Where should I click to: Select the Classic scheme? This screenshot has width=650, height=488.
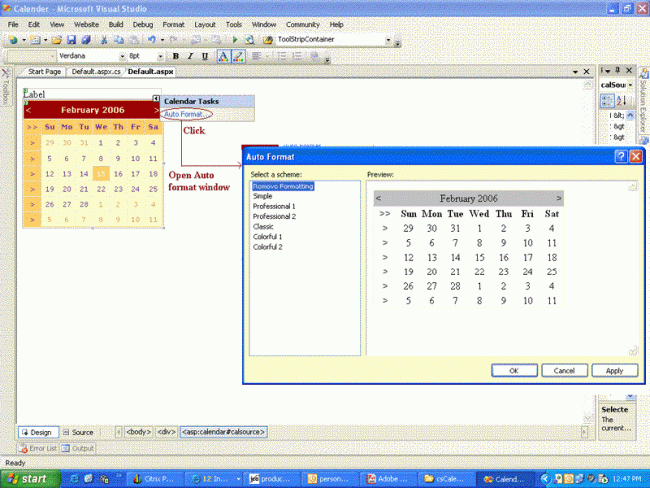pos(263,226)
